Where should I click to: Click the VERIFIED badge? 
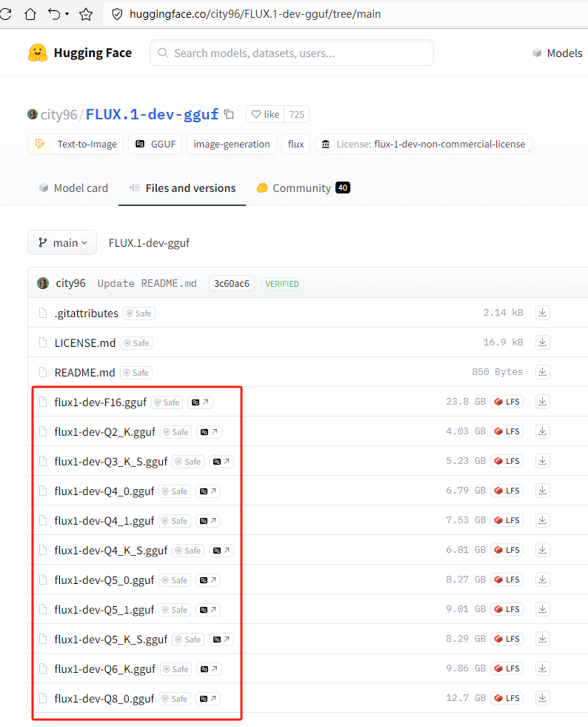282,284
